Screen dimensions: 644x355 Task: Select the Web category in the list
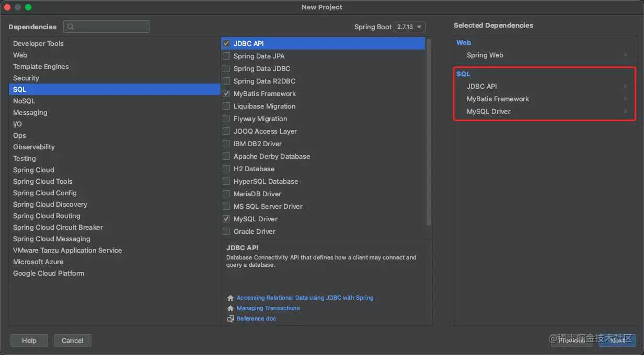[x=114, y=55]
